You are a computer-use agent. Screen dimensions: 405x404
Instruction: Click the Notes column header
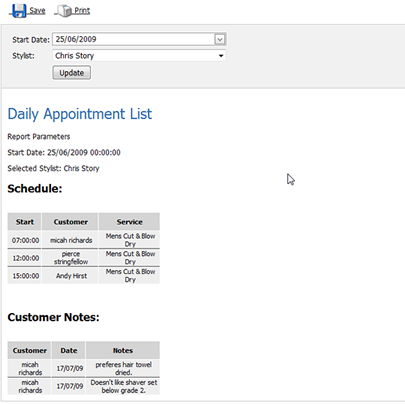(x=123, y=350)
